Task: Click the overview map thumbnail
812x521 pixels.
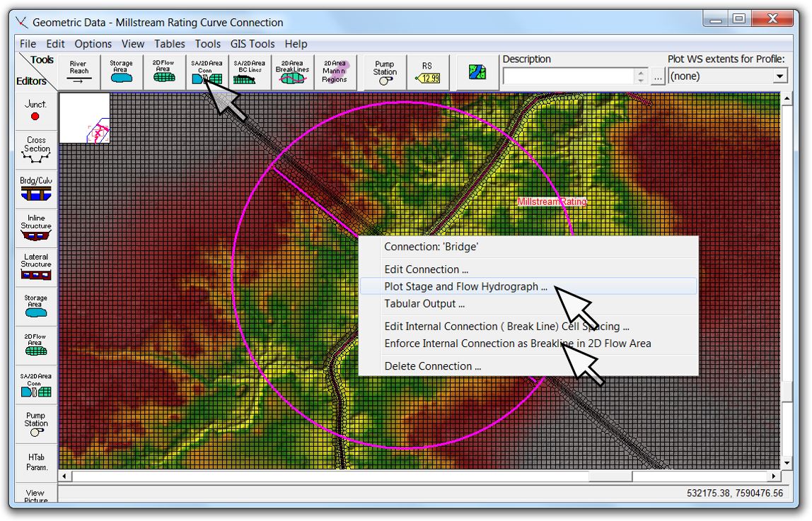Action: tap(84, 118)
